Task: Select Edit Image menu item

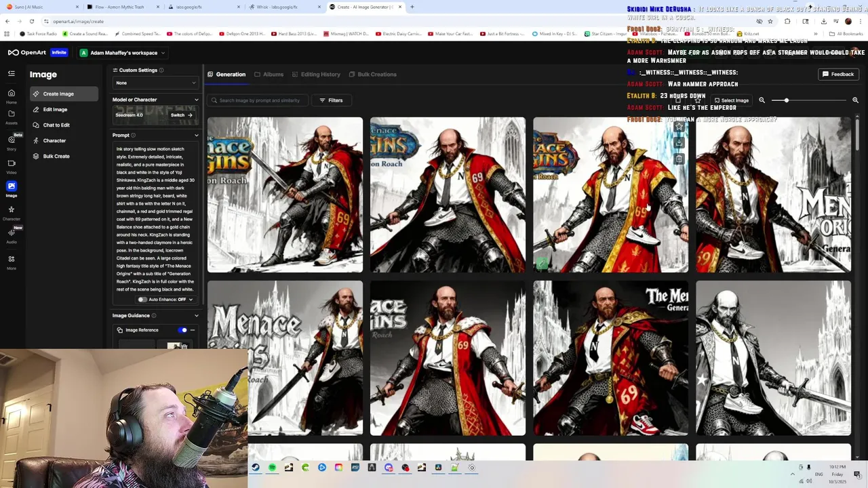Action: tap(64, 110)
